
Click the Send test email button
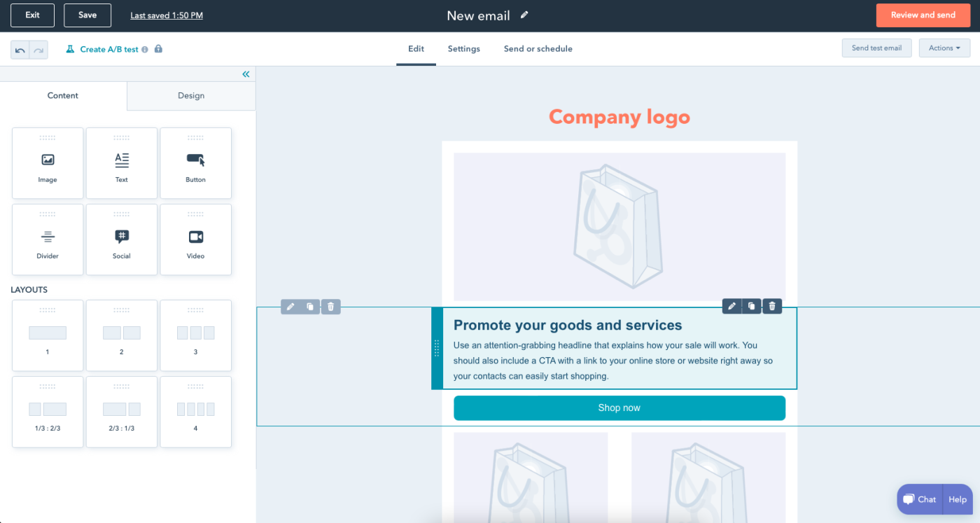876,48
